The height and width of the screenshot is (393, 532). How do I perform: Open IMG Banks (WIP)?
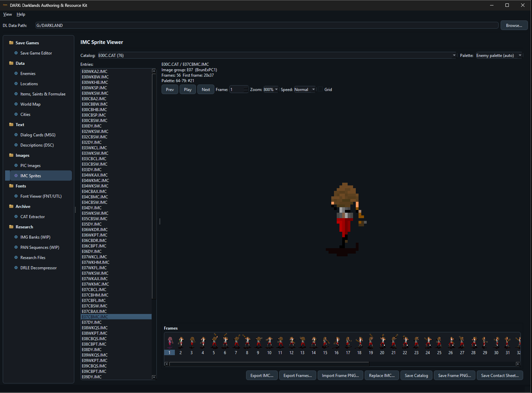(35, 237)
